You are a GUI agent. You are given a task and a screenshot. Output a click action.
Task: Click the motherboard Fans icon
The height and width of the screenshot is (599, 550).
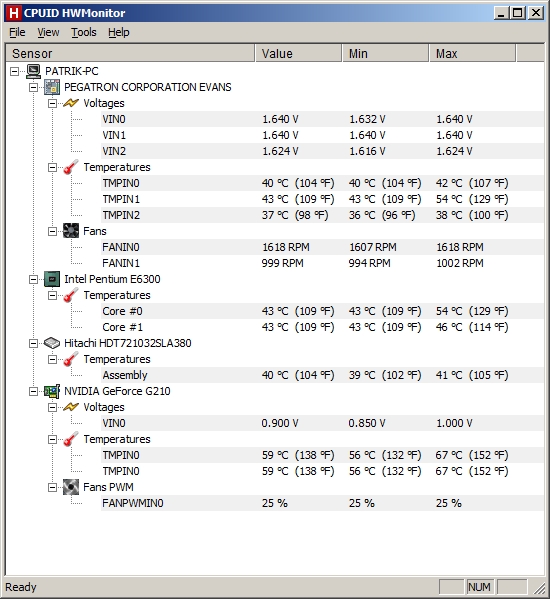coord(71,231)
